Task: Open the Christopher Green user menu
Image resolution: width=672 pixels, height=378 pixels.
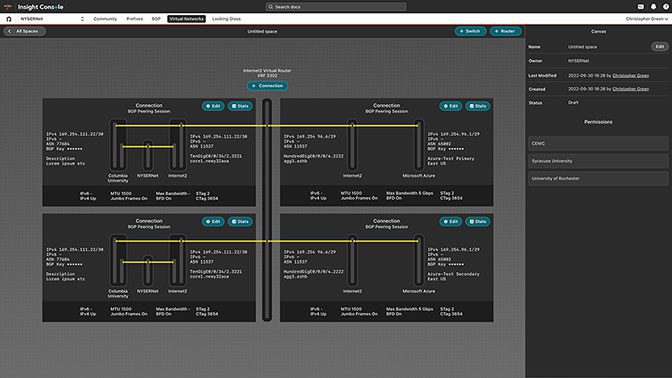Action: coord(647,19)
